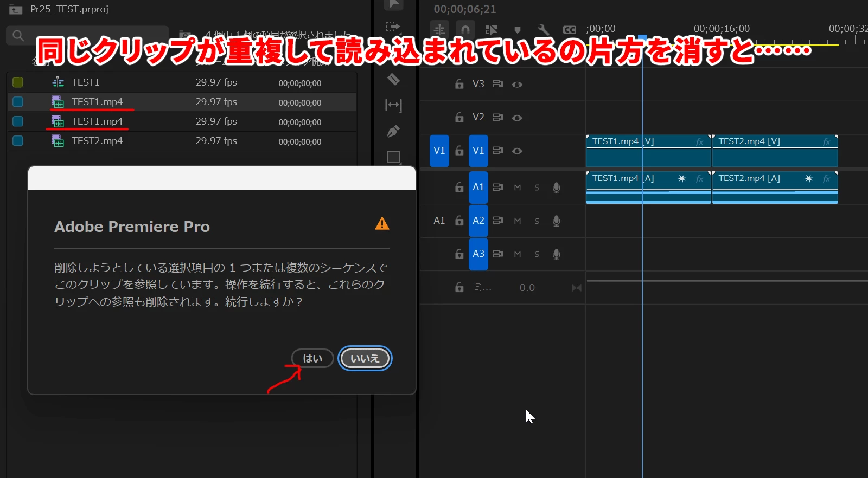Toggle sync lock on track V1

pos(497,151)
